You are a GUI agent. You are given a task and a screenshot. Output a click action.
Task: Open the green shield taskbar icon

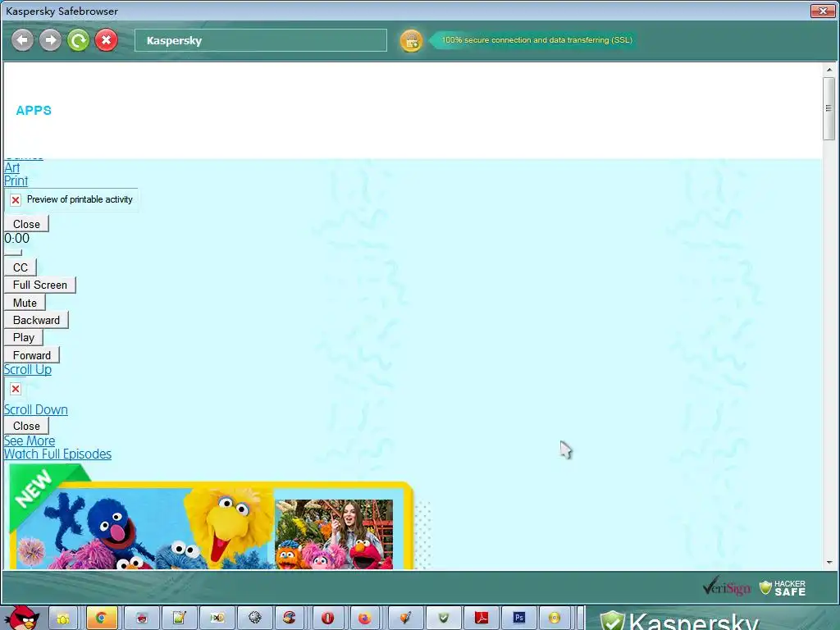point(444,619)
